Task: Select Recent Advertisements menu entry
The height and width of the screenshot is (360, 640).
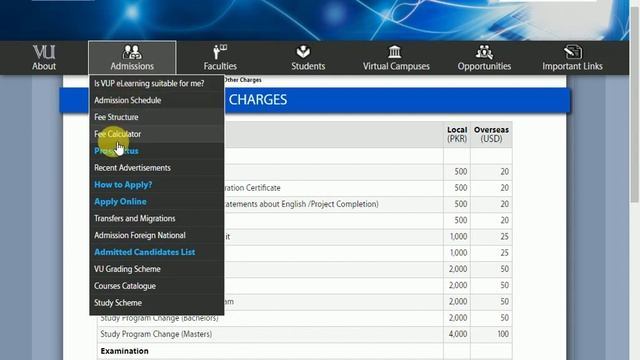Action: click(x=132, y=168)
